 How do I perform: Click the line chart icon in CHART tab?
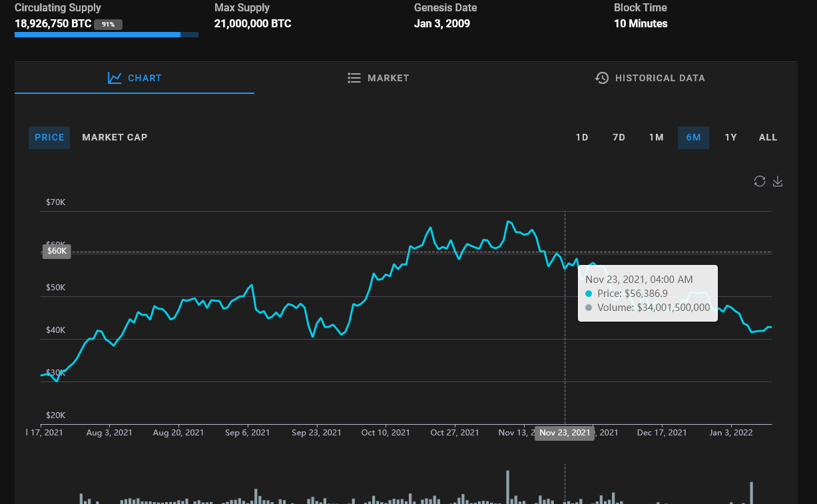click(x=115, y=78)
